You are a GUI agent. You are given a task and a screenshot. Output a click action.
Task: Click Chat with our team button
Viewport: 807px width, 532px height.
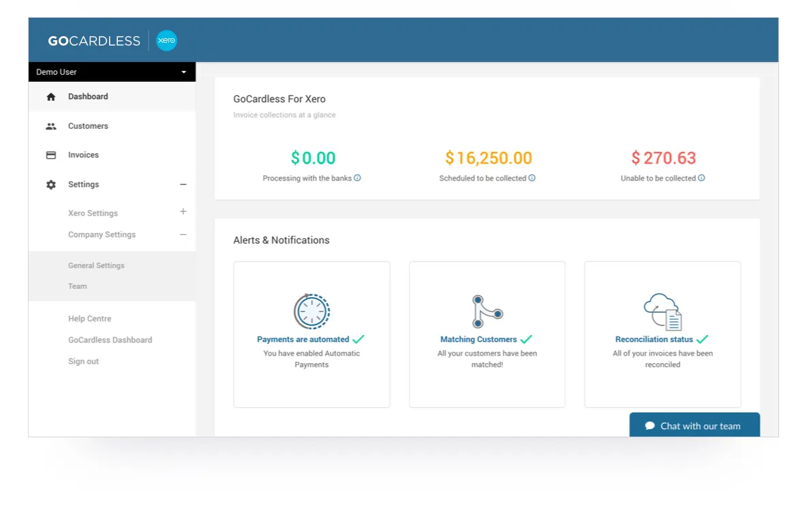point(695,425)
